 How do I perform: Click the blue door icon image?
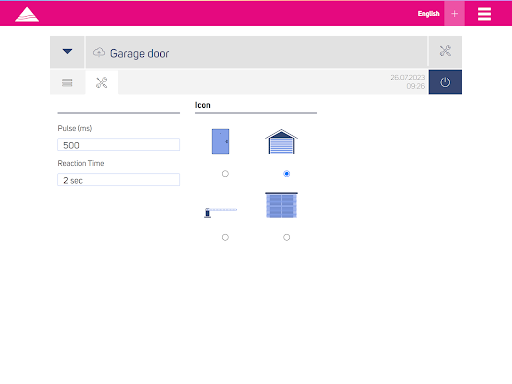tap(220, 141)
